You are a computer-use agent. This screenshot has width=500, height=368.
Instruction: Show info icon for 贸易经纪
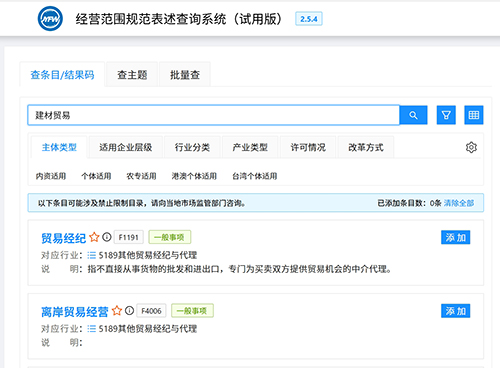coord(107,237)
